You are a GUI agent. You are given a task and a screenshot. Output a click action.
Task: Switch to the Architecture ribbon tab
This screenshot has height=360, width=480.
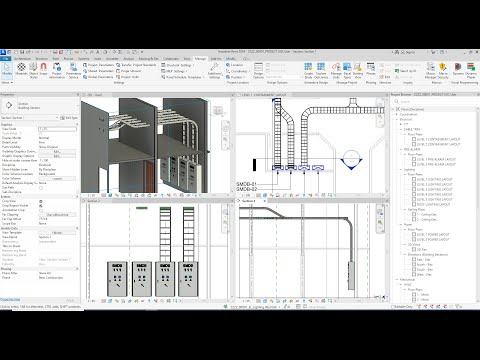[x=22, y=59]
